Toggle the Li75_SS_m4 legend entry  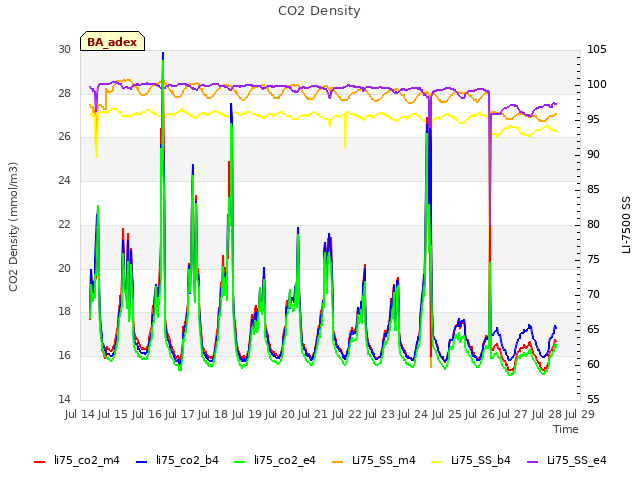(x=373, y=460)
